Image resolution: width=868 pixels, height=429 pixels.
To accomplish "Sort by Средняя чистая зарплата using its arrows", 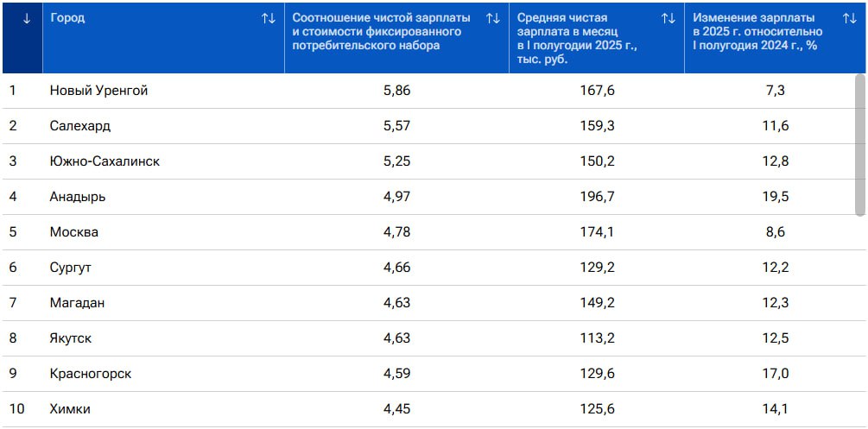I will (668, 18).
